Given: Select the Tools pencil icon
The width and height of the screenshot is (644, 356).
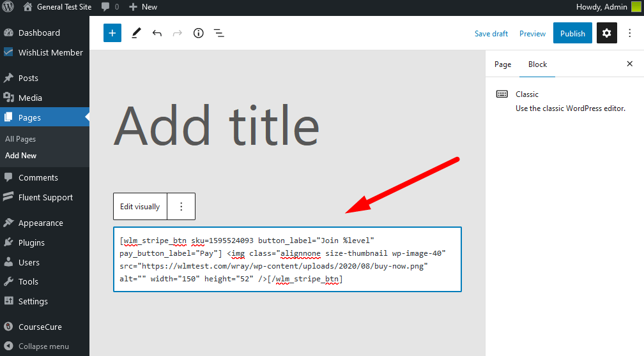Looking at the screenshot, I should click(136, 33).
